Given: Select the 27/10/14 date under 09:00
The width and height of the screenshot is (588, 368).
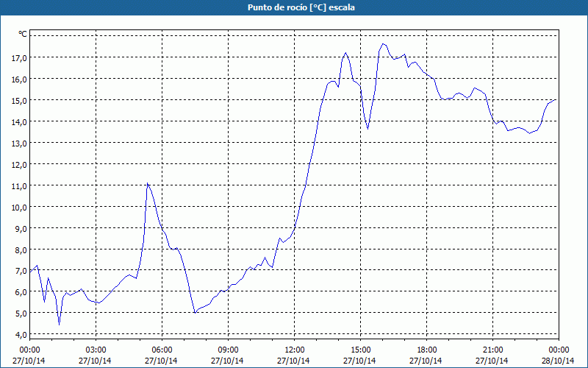Looking at the screenshot, I should [227, 361].
